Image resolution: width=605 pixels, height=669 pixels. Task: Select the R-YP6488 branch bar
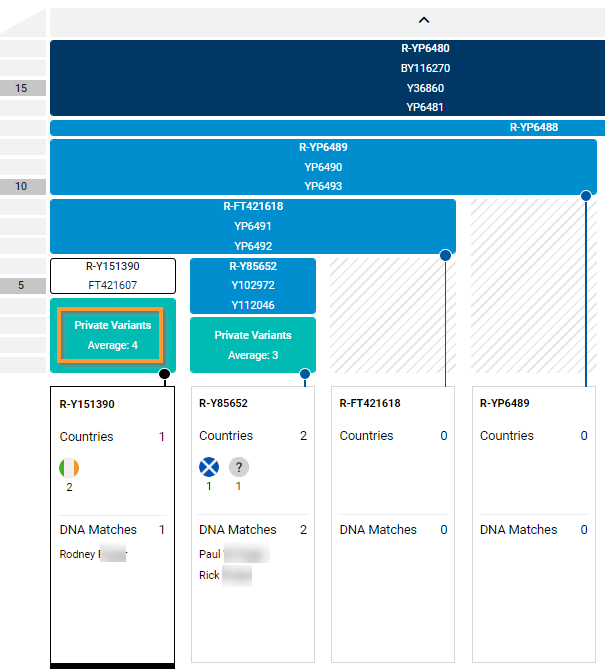pyautogui.click(x=533, y=128)
